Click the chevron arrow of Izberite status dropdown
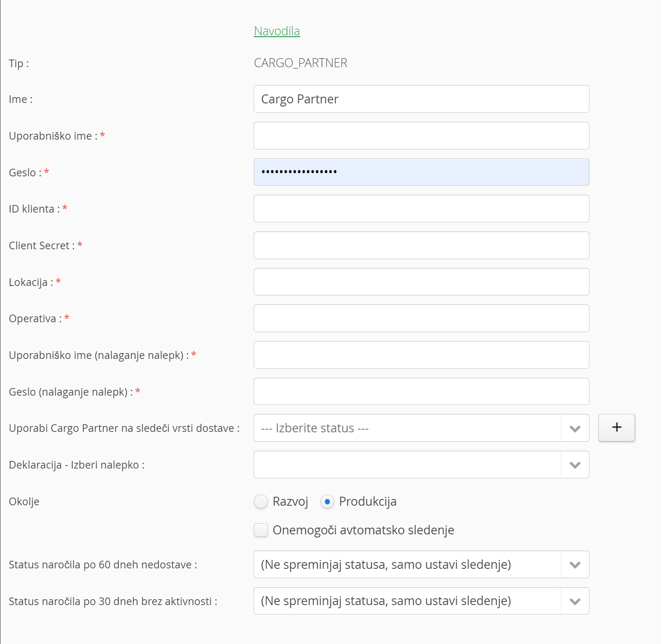The height and width of the screenshot is (644, 661). coord(575,428)
